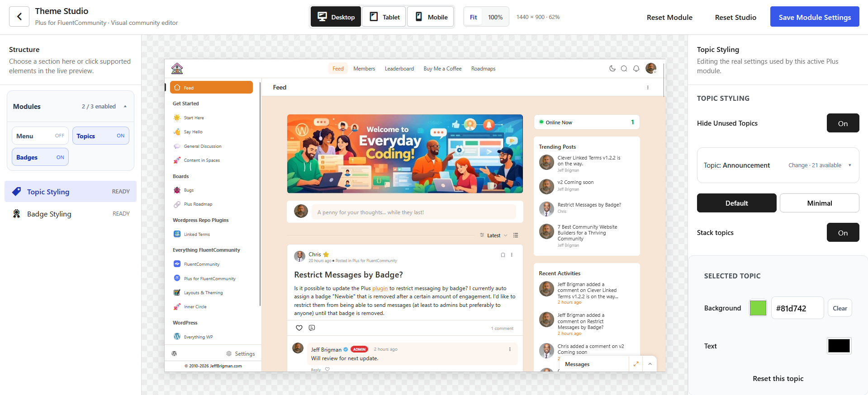Open Chris's post three-dot options menu
Viewport: 868px width, 395px height.
point(512,255)
